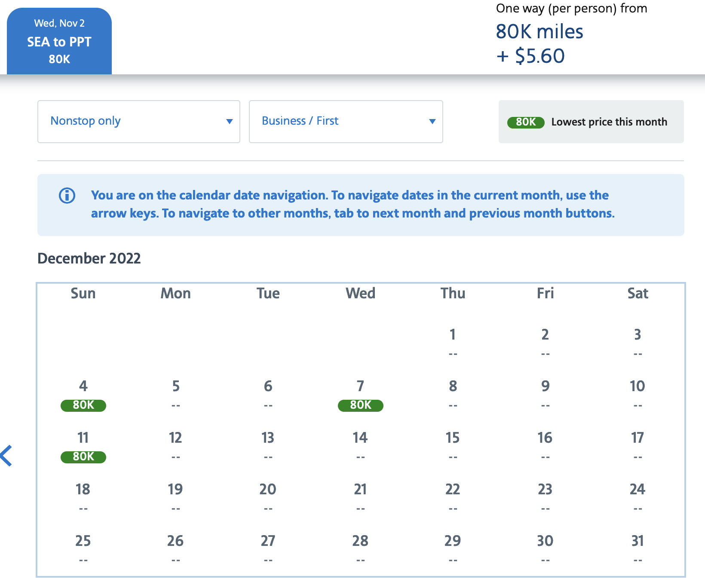The width and height of the screenshot is (705, 588).
Task: Click the 80K lowest price legend badge
Action: point(526,122)
